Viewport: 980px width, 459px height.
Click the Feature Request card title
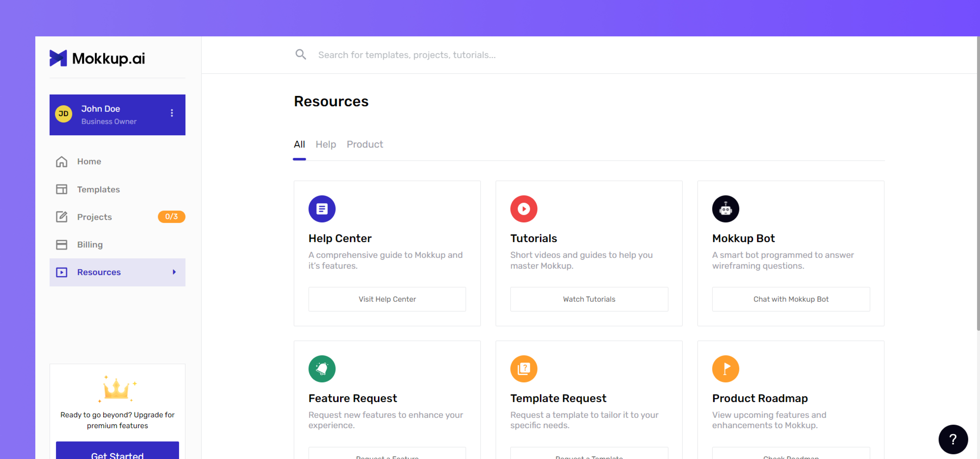[353, 398]
